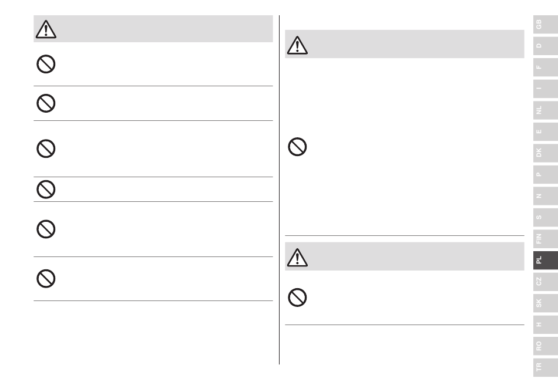Jump to the TR language tab
The height and width of the screenshot is (392, 558).
click(x=546, y=367)
